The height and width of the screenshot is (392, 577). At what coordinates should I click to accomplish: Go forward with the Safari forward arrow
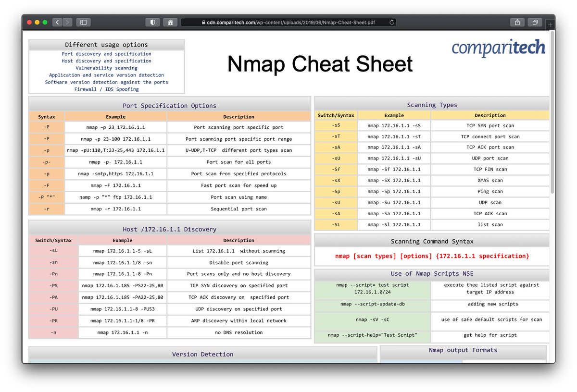(x=67, y=22)
